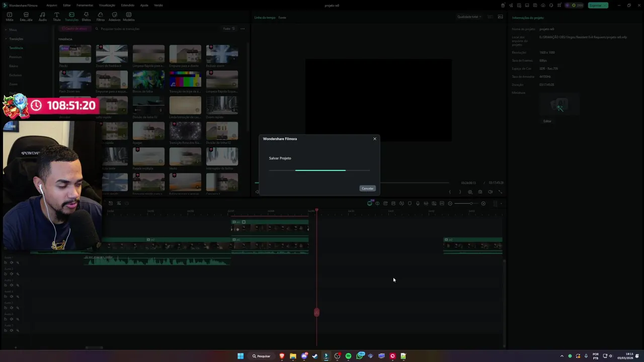Open the gift icon in title bar
644x362 pixels.
point(503,5)
